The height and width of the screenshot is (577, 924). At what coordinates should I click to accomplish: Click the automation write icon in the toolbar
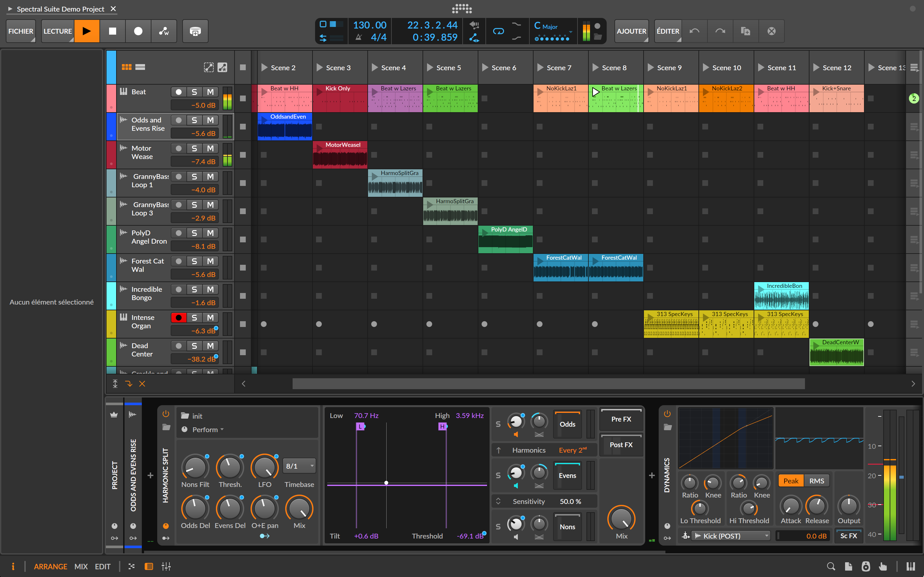click(164, 31)
